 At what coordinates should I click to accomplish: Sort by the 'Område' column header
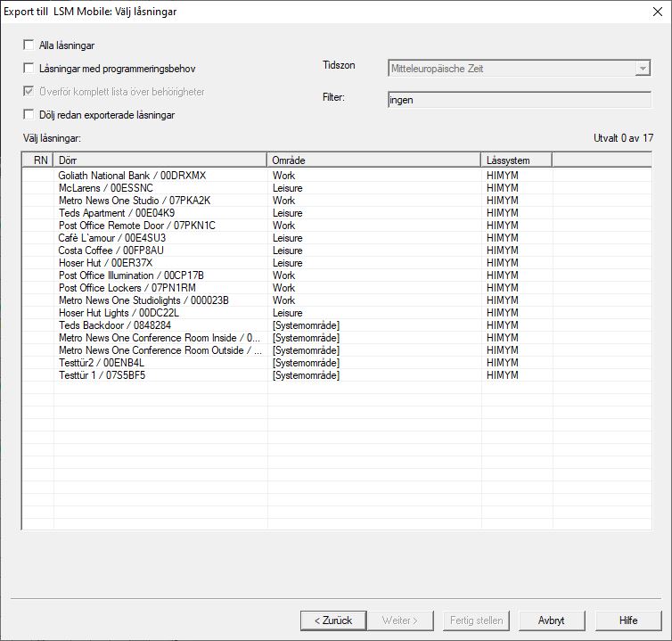[x=373, y=160]
